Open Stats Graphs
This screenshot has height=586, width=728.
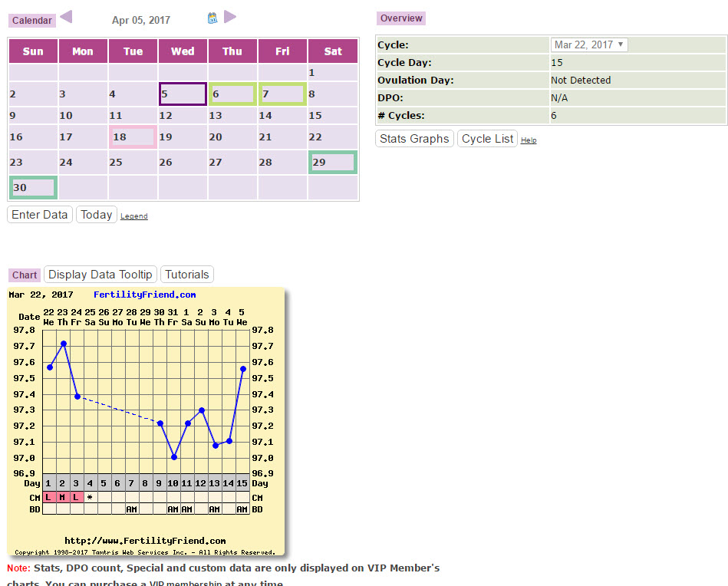click(x=414, y=139)
